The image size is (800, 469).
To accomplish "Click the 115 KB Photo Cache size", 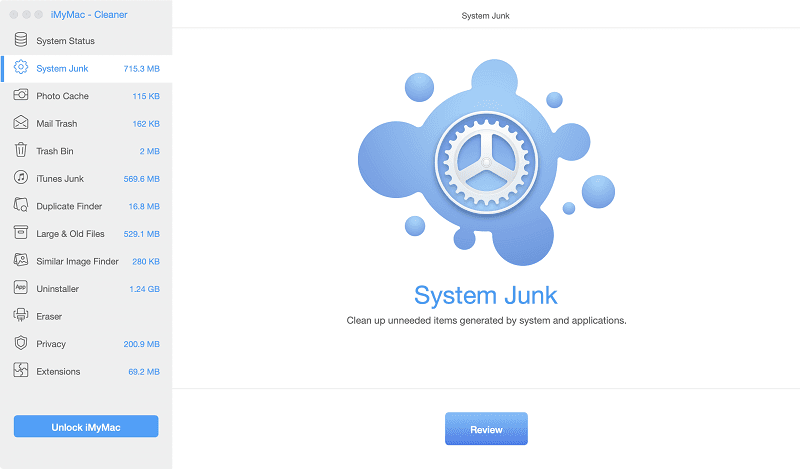I will coord(146,96).
